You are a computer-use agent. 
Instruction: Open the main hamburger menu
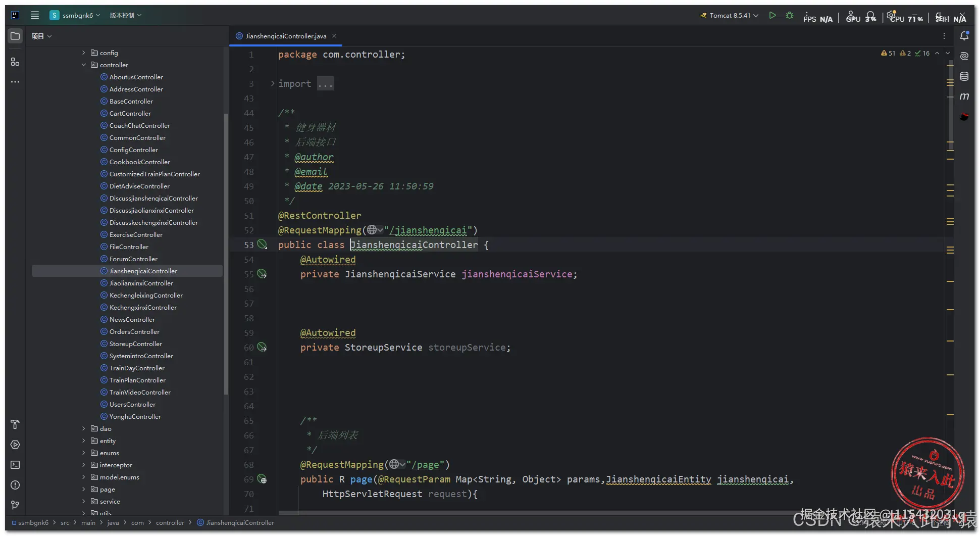35,15
